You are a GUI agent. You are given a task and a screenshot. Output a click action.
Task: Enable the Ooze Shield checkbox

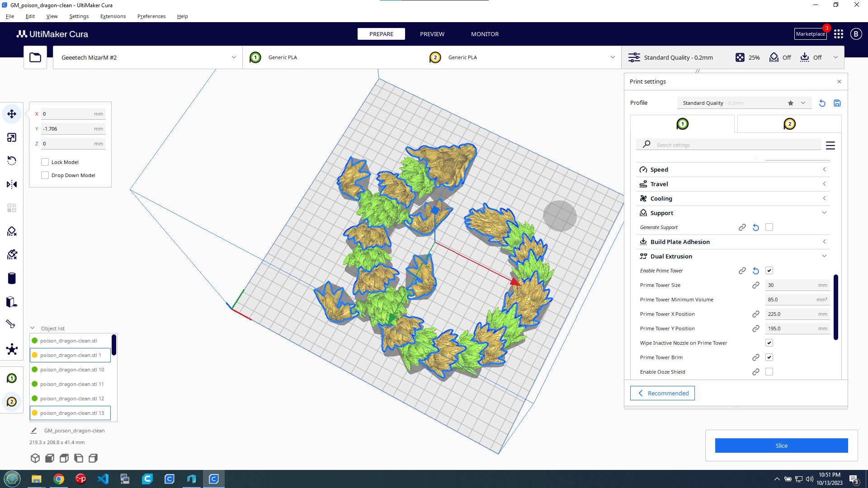(x=769, y=372)
